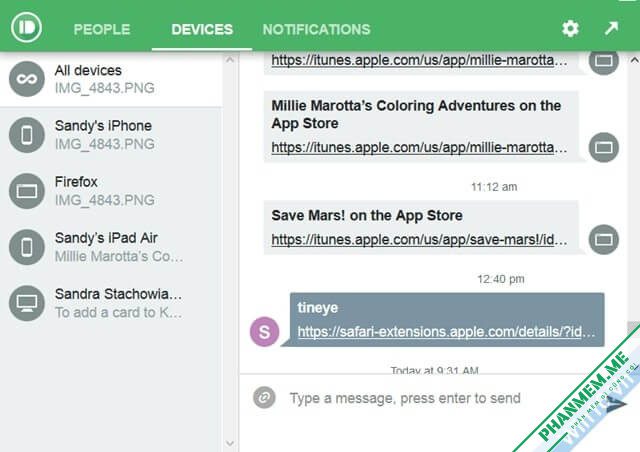Click the Millie Marotta's Coloring Adventures title
Image resolution: width=640 pixels, height=452 pixels.
pos(416,114)
